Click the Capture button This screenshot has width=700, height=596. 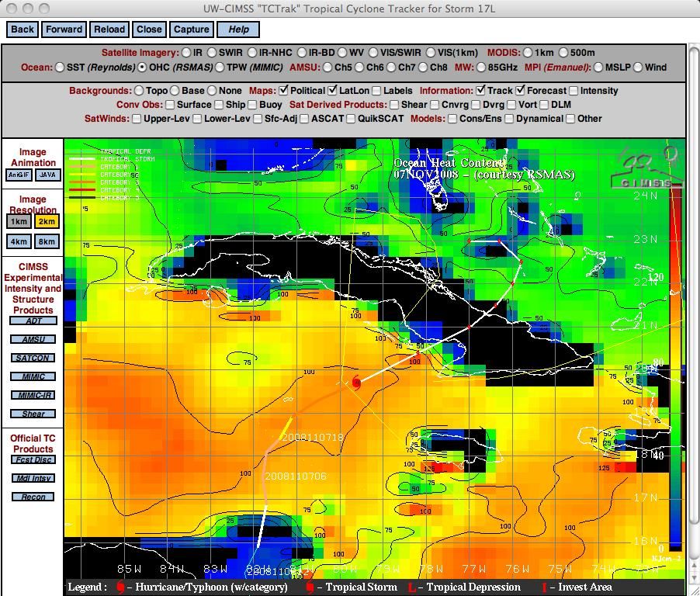click(191, 29)
